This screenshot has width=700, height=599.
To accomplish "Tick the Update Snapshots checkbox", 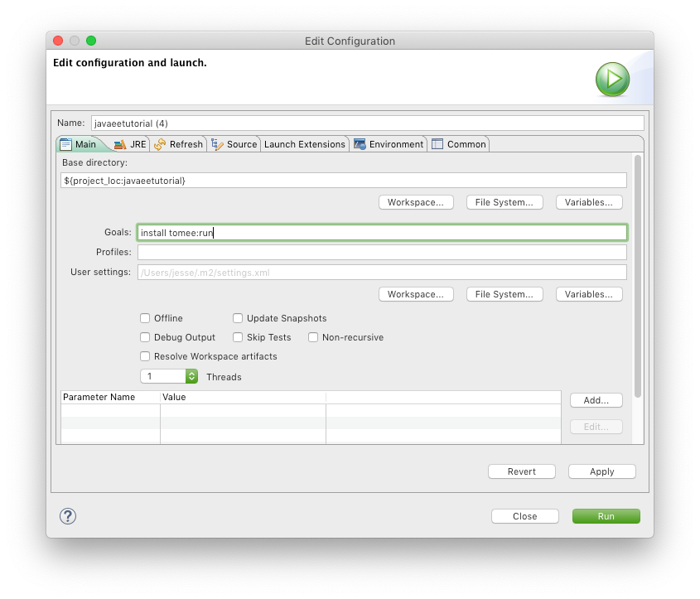I will [238, 318].
